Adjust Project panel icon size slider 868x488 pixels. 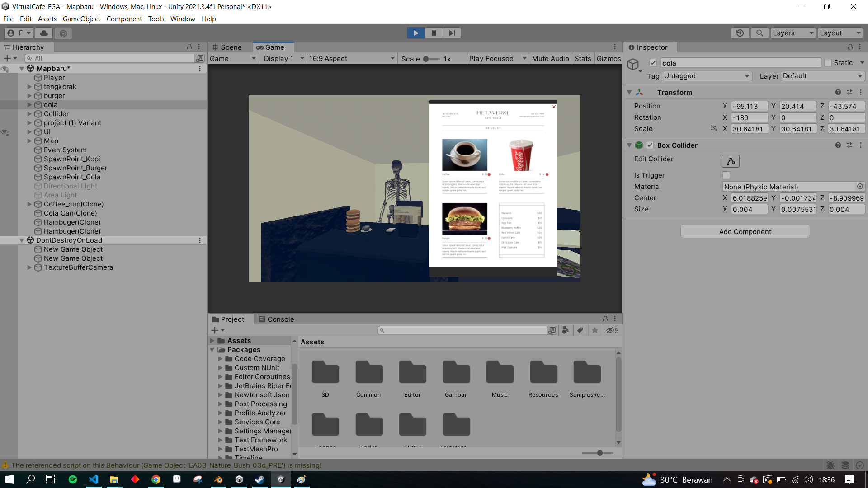(598, 453)
